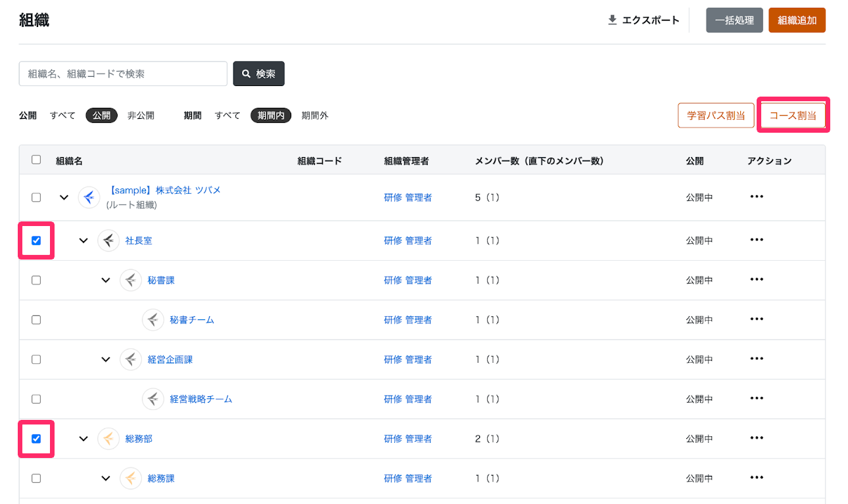848x504 pixels.
Task: Select the 公開 filter pill
Action: [x=101, y=116]
